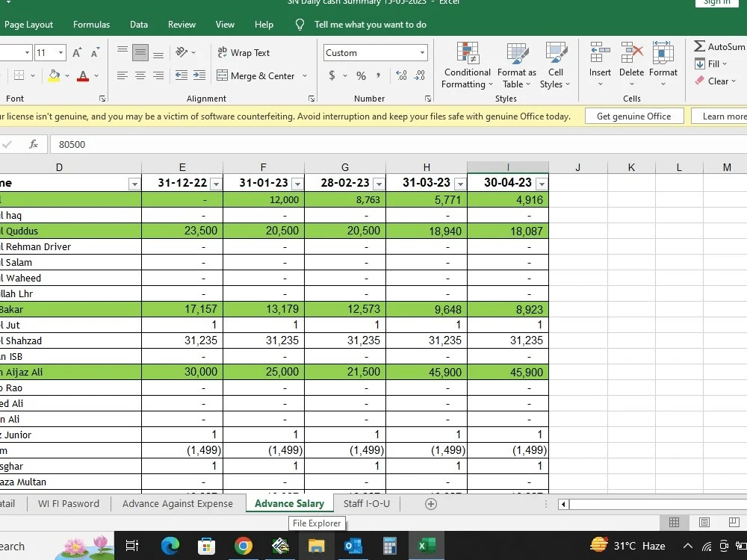
Task: Open the Clear menu
Action: click(715, 81)
